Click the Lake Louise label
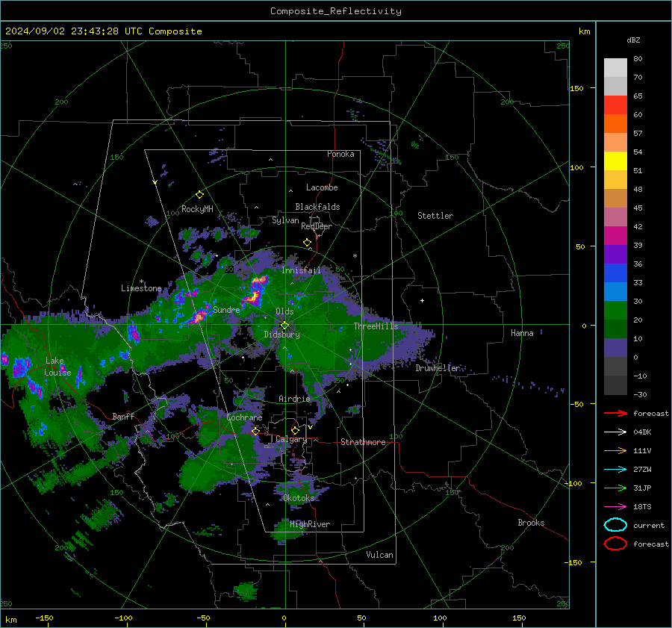This screenshot has width=672, height=628. (57, 367)
